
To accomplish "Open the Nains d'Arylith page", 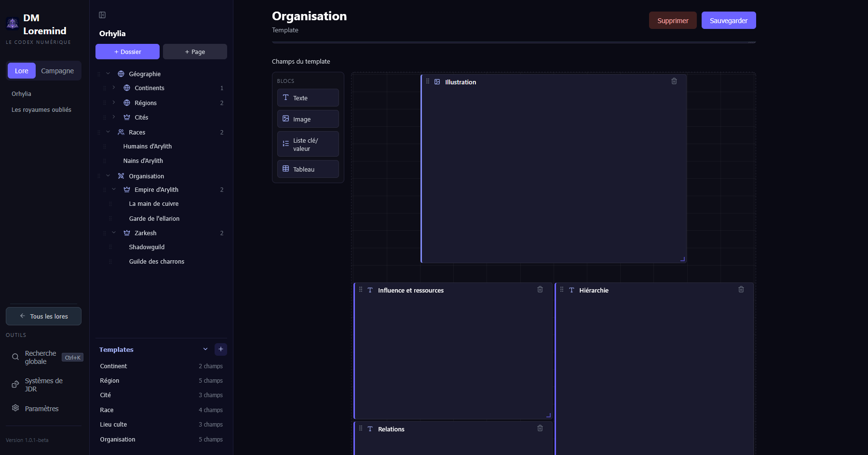I will (143, 161).
